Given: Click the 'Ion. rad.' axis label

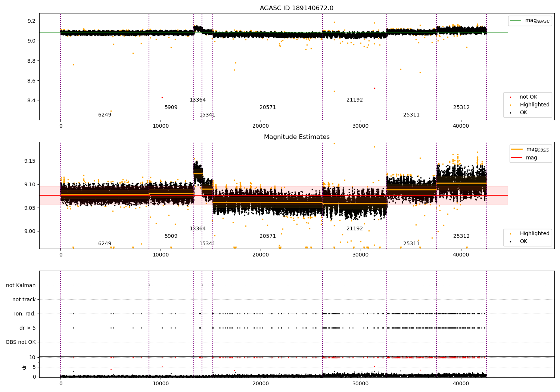Looking at the screenshot, I should [25, 314].
